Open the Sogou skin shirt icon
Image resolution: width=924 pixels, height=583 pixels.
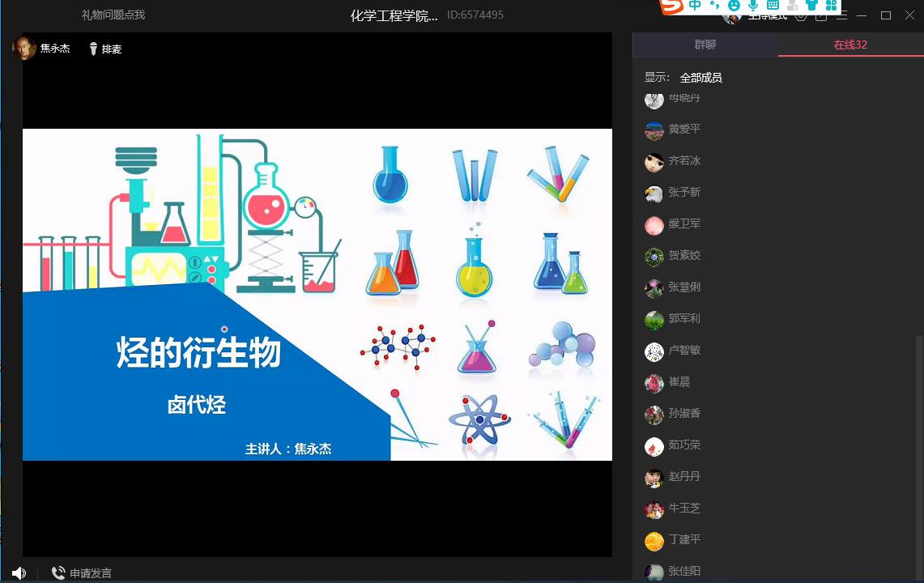(x=811, y=6)
